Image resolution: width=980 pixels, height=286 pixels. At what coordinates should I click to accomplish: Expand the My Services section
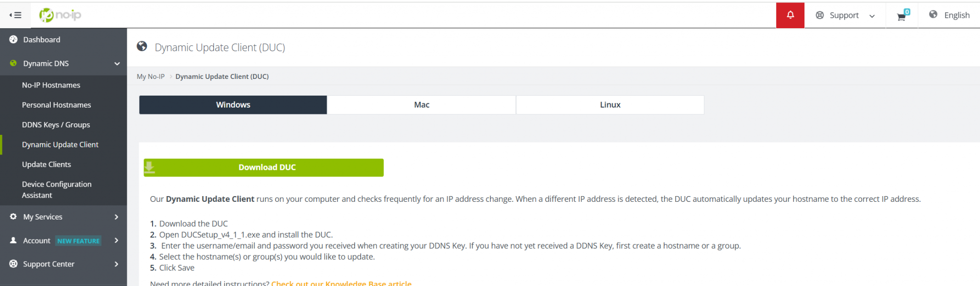pyautogui.click(x=116, y=217)
